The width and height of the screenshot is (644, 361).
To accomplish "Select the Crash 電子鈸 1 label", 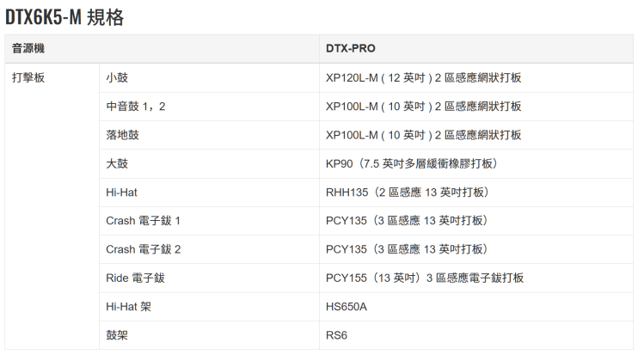I will pos(143,221).
